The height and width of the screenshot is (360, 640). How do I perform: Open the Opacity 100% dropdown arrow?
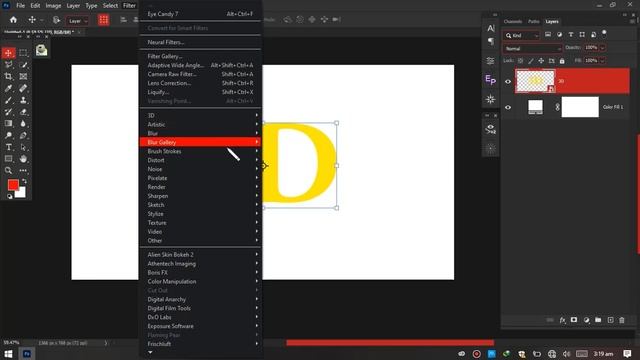tap(602, 48)
